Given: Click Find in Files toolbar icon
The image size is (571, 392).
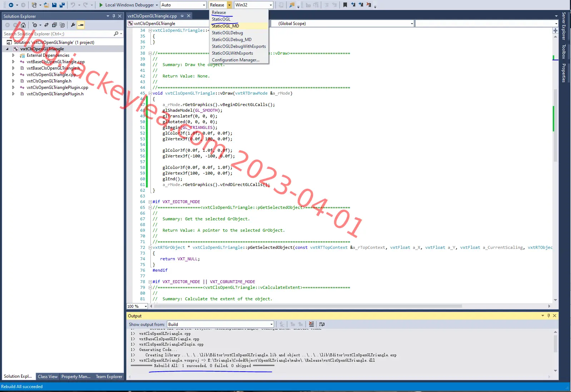Looking at the screenshot, I should tap(292, 5).
